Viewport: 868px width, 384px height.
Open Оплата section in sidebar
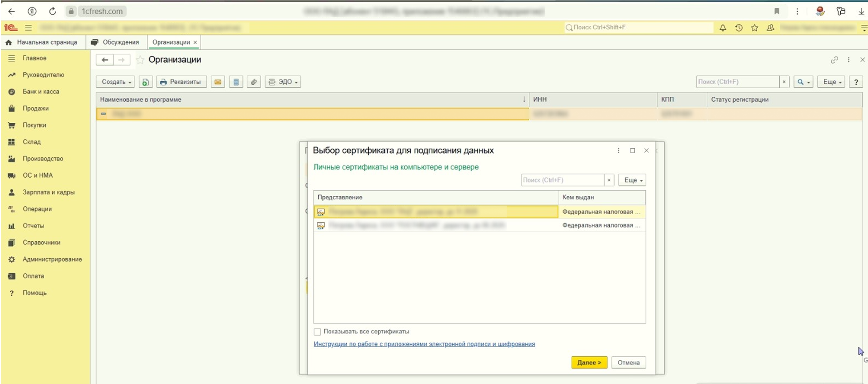point(33,276)
